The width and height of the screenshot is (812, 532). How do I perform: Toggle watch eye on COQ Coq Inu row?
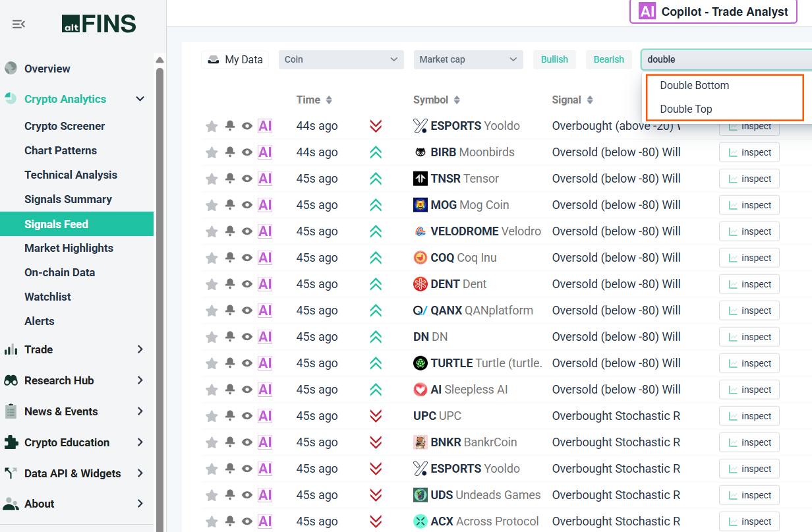click(247, 258)
